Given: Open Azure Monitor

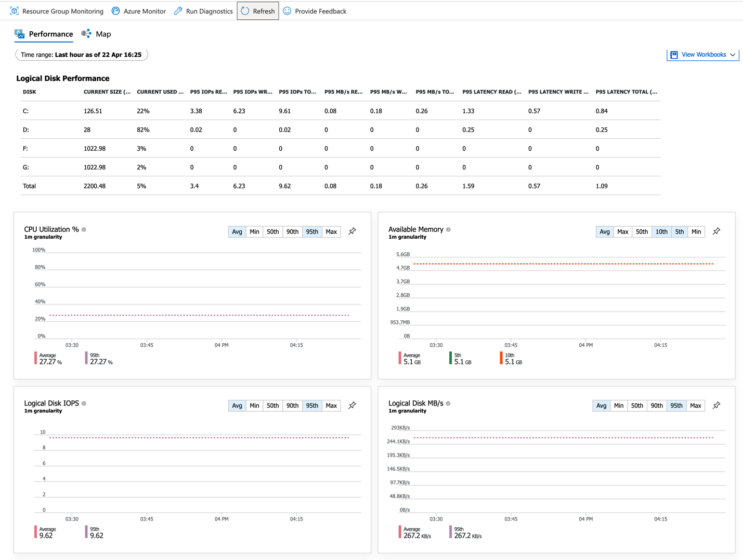Looking at the screenshot, I should 139,11.
